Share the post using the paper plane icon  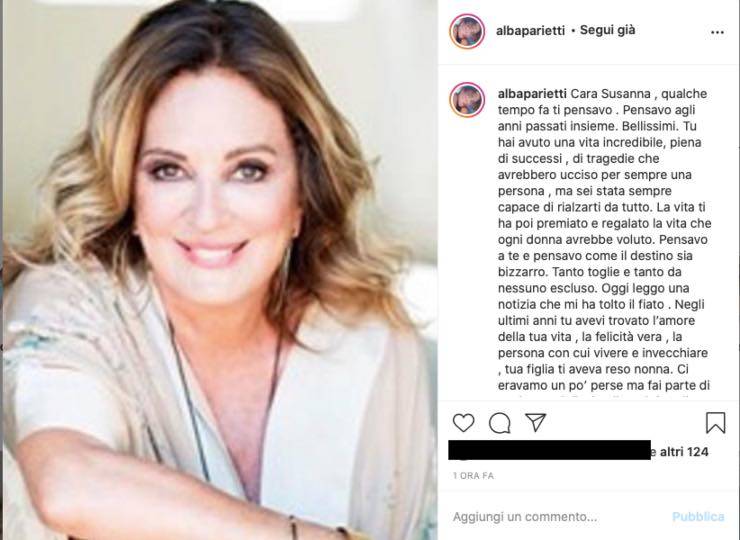536,422
